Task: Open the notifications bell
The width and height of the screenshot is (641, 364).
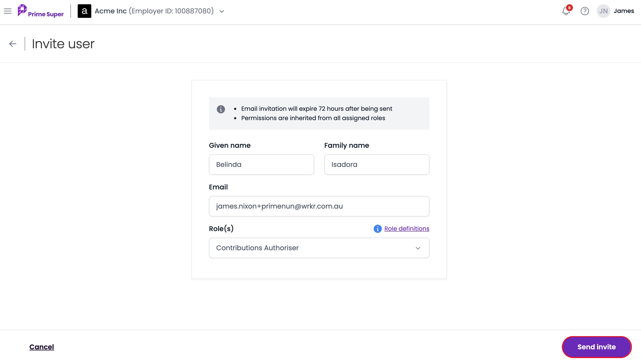Action: coord(566,11)
